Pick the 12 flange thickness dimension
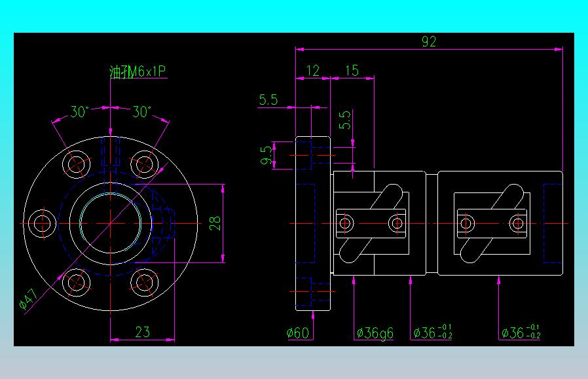This screenshot has height=379, width=588. (x=313, y=71)
